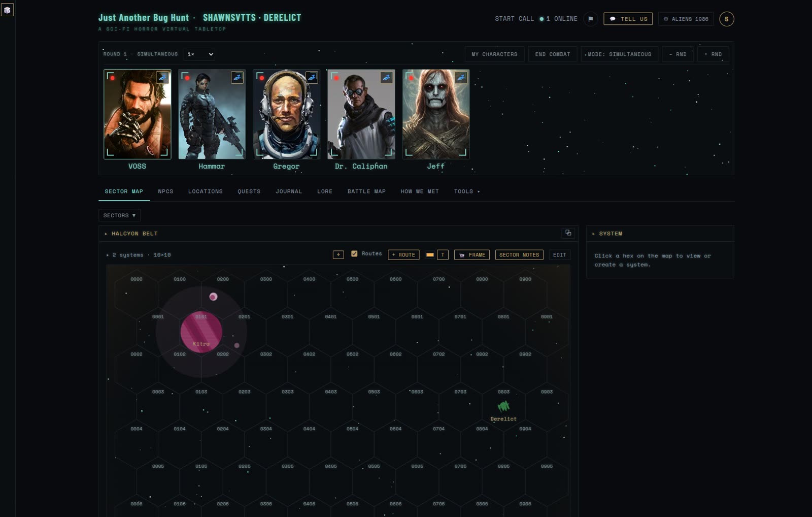Image resolution: width=812 pixels, height=517 pixels.
Task: Open the 1× speed dropdown
Action: (199, 54)
